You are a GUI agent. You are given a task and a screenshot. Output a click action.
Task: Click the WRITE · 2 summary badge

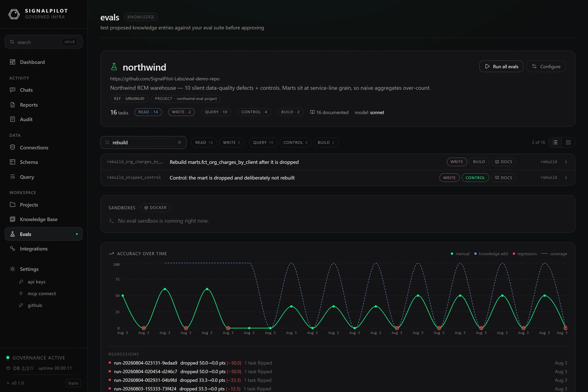(181, 112)
